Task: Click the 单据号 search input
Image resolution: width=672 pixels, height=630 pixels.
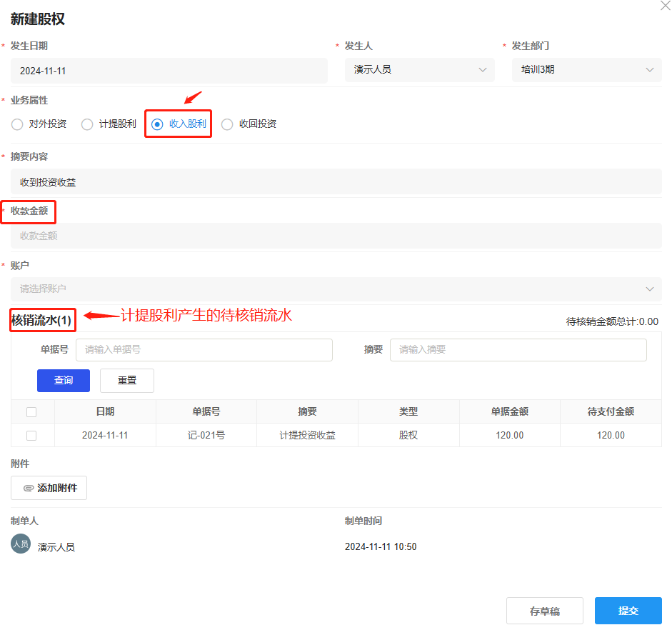Action: [204, 350]
